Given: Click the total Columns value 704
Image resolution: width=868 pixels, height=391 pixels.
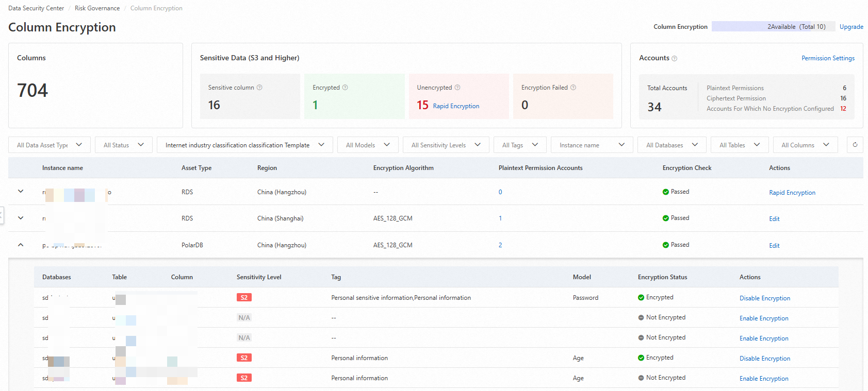Looking at the screenshot, I should pos(32,91).
